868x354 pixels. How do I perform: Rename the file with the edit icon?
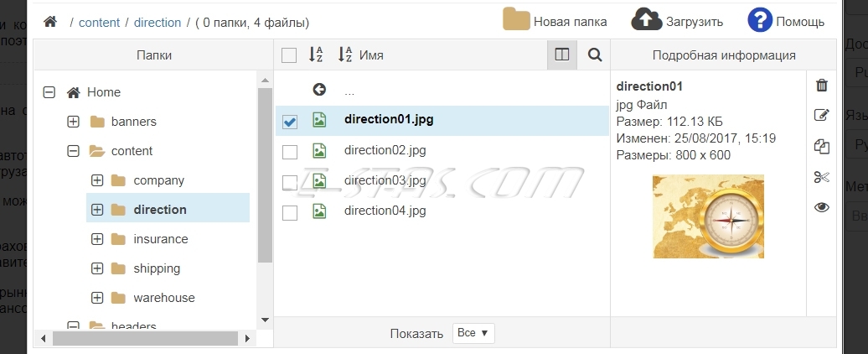click(x=822, y=115)
